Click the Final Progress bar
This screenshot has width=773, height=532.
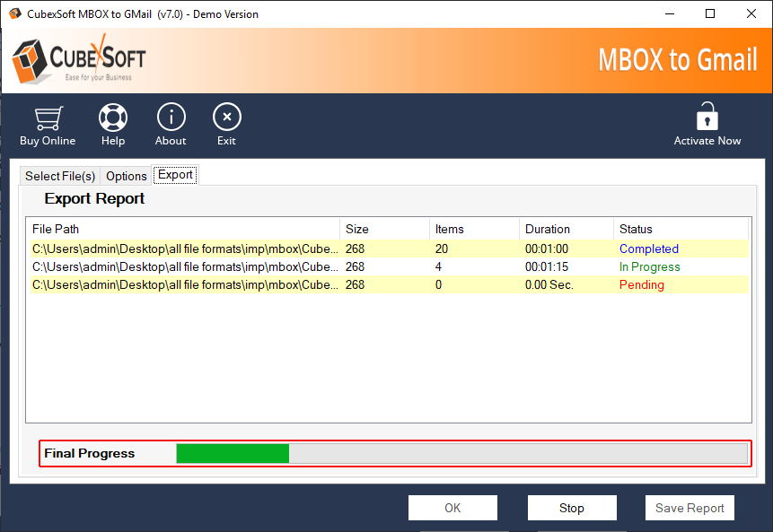[461, 454]
